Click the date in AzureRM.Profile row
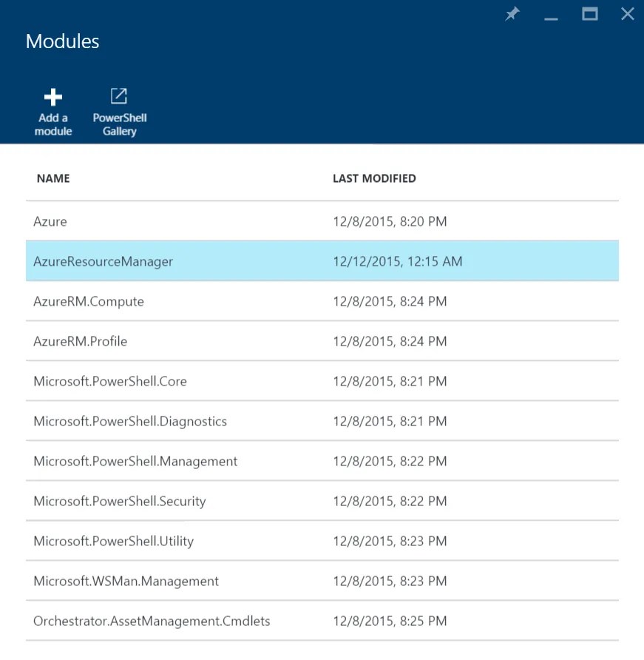 tap(390, 341)
